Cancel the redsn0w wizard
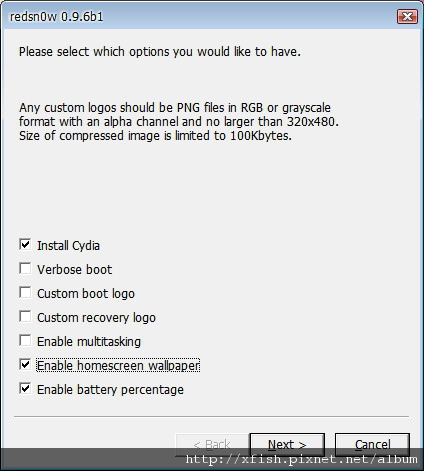This screenshot has height=471, width=424. coord(372,444)
